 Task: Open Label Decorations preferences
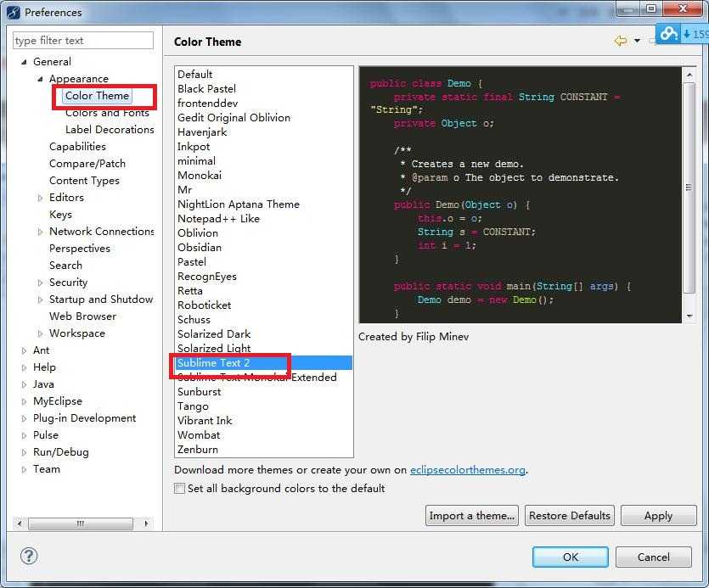pos(110,130)
